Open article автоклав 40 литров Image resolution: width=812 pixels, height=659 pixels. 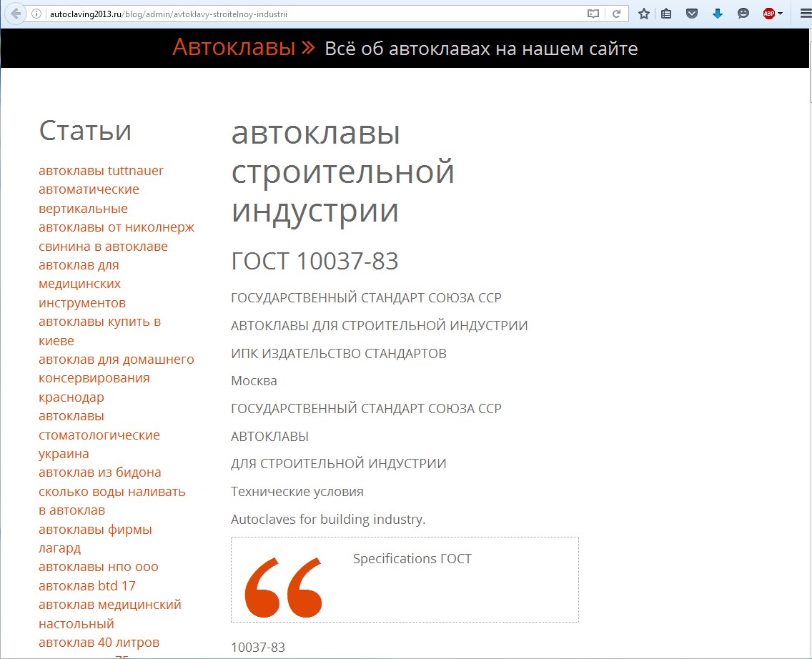[x=99, y=643]
